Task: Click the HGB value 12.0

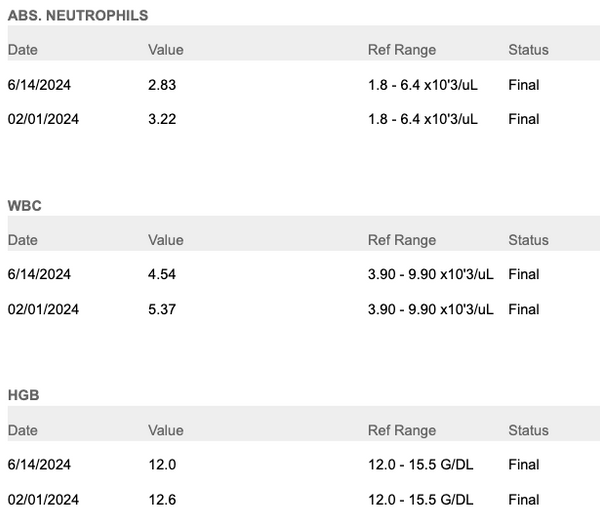Action: (162, 465)
